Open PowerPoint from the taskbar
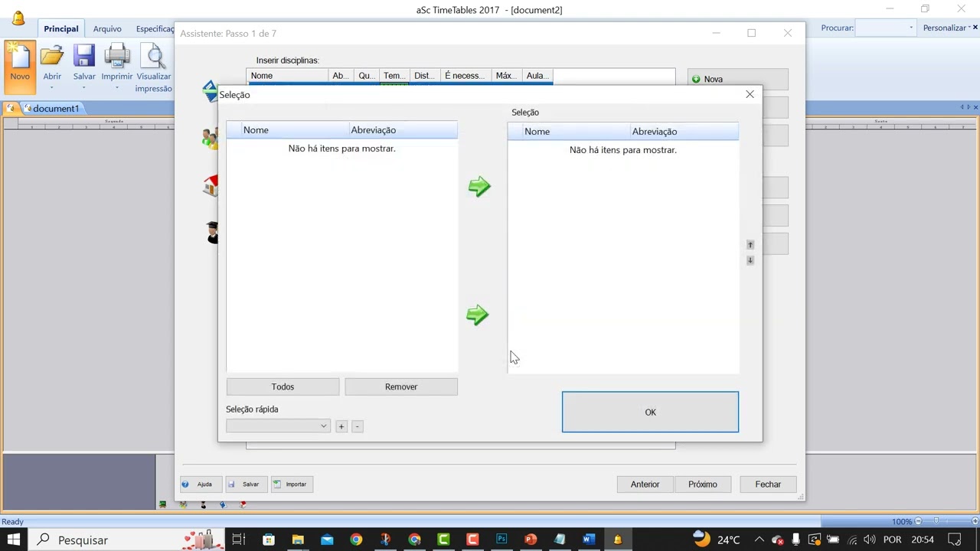The image size is (980, 551). (531, 540)
